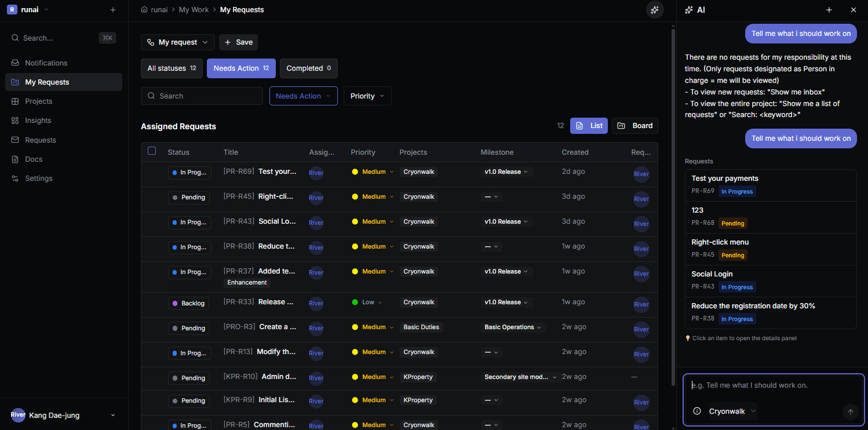
Task: Switch the view to Board mode
Action: pos(634,125)
